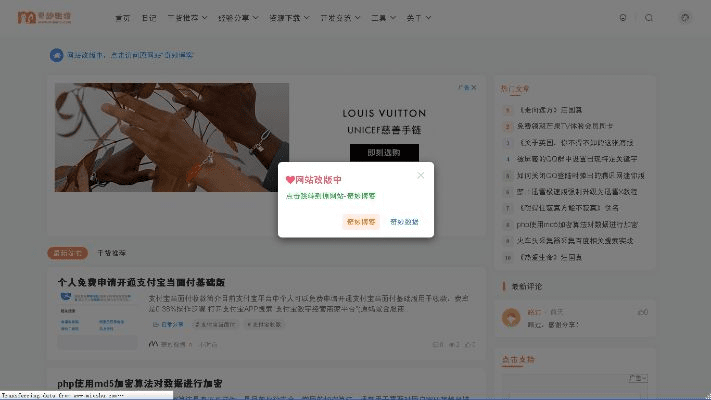Image resolution: width=711 pixels, height=400 pixels.
Task: Click the sidebar ad label dropdown
Action: [x=638, y=378]
